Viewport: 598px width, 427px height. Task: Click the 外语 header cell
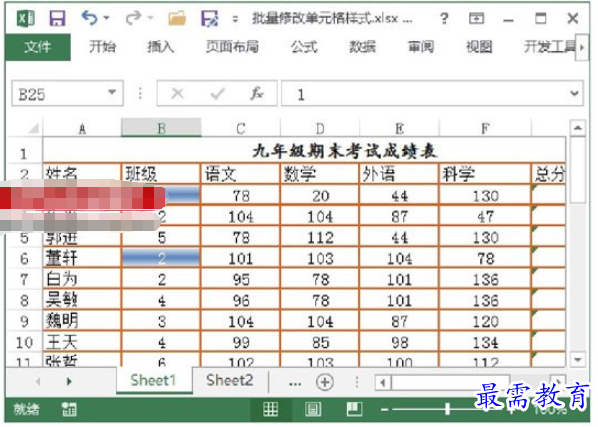click(399, 174)
